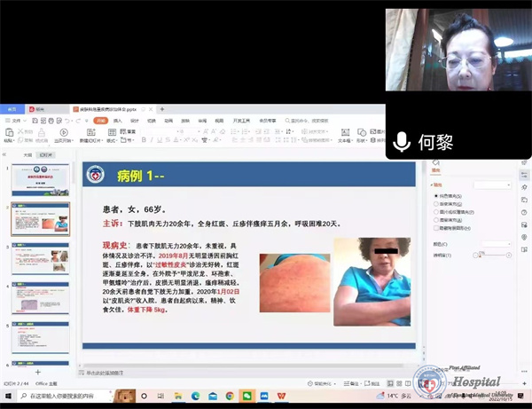Open the Insert (插入) ribbon tab
532x409 pixels.
click(118, 121)
